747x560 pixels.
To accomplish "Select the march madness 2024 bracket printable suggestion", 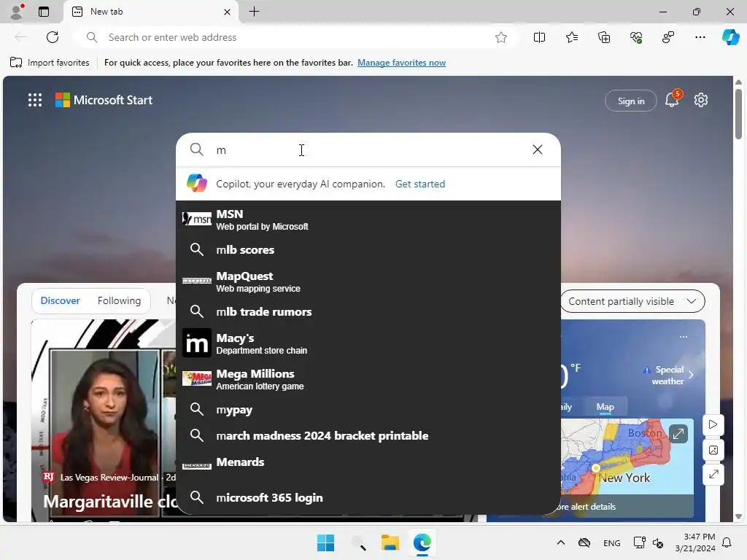I will coord(368,435).
